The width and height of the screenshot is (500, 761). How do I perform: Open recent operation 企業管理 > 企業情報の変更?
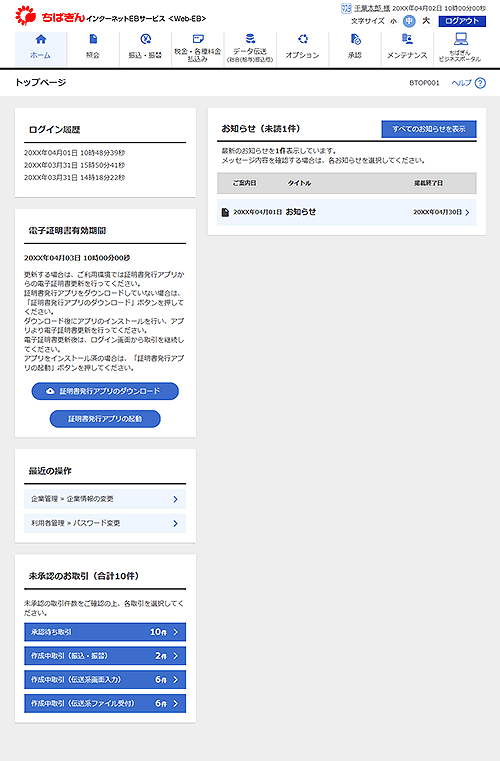click(105, 499)
